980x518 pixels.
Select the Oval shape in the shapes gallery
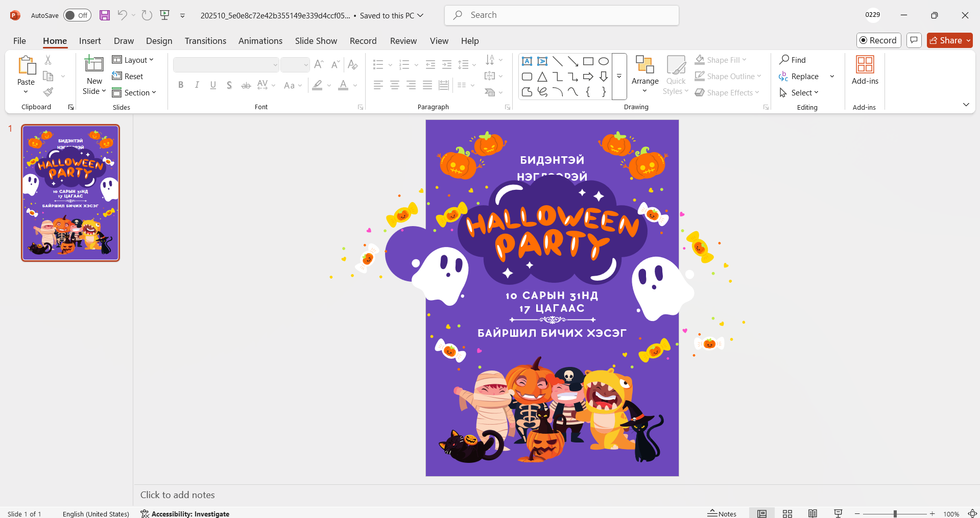coord(604,61)
